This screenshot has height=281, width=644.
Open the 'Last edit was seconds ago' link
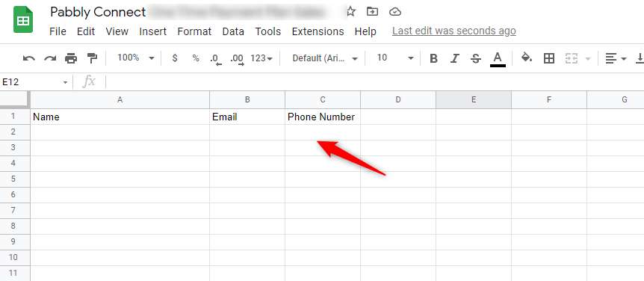[453, 31]
